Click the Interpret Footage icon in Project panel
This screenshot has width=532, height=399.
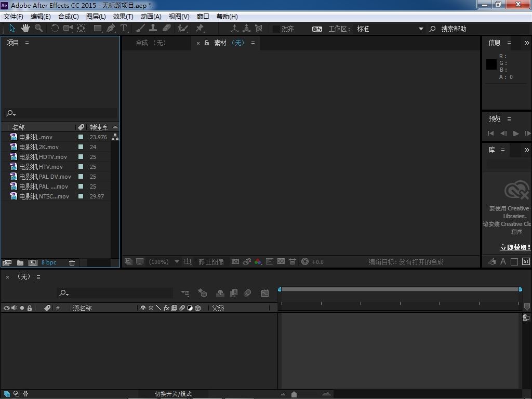click(x=7, y=262)
